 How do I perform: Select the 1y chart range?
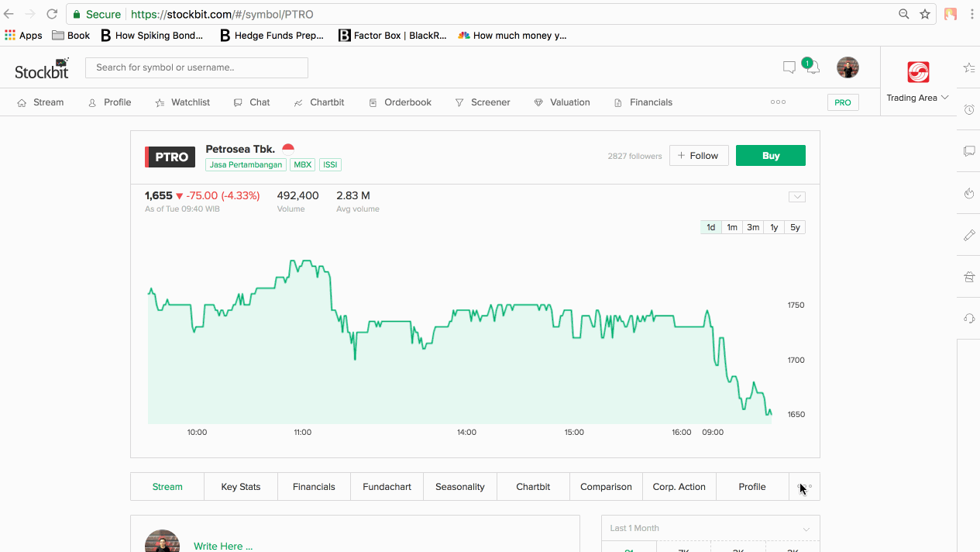774,227
